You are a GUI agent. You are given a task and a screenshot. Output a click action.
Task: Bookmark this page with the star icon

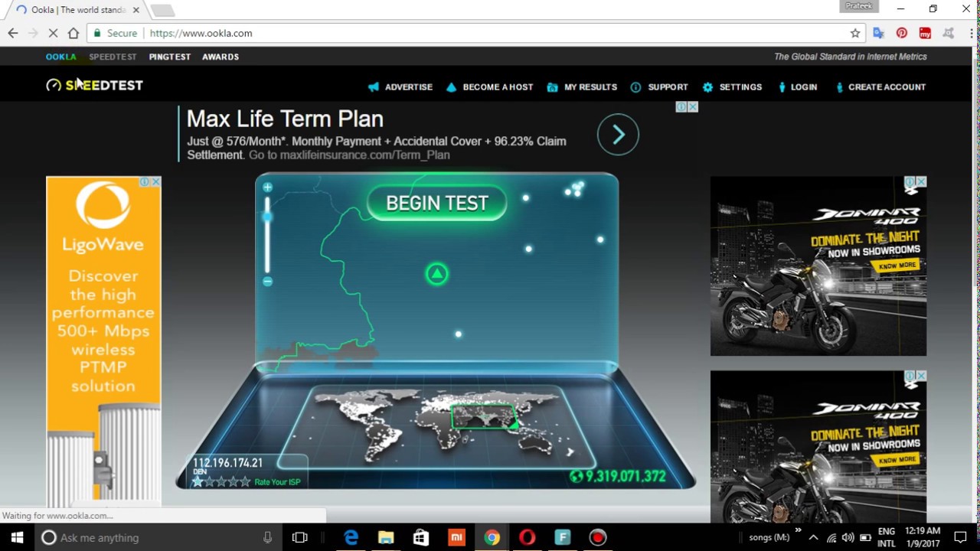[x=855, y=33]
